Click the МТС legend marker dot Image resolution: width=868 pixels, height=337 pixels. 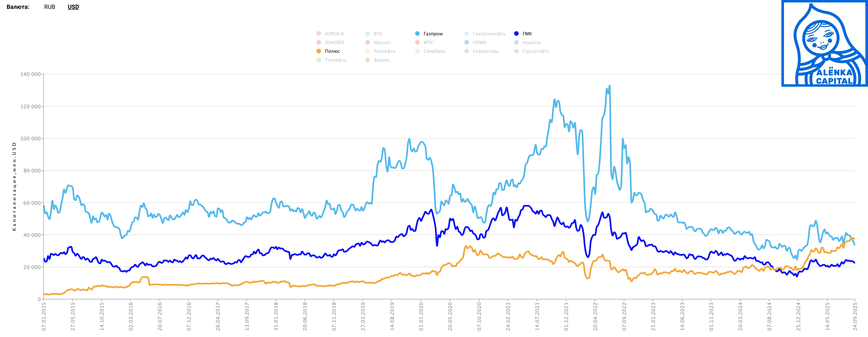click(418, 42)
